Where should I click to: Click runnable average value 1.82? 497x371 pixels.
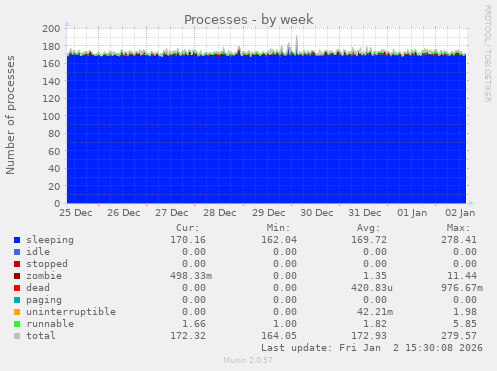(375, 324)
